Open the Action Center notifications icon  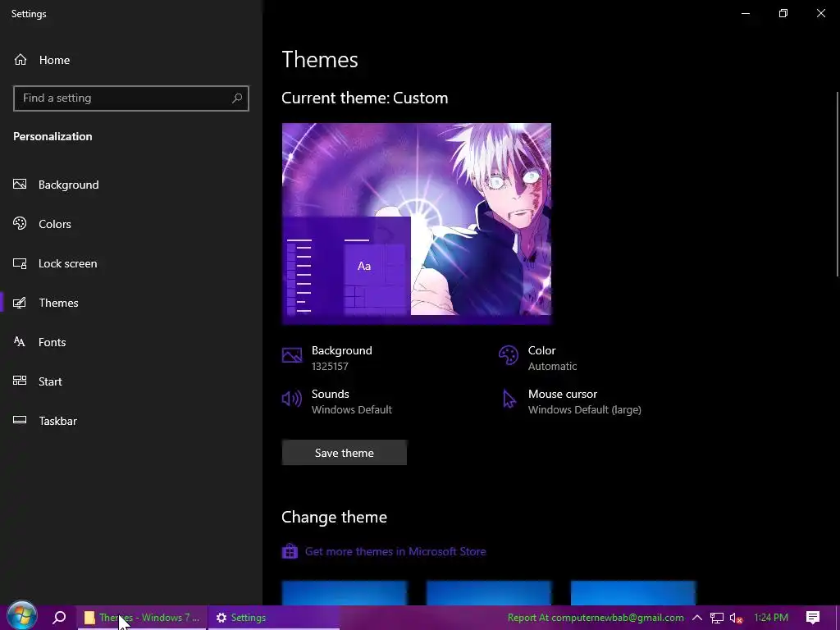813,618
